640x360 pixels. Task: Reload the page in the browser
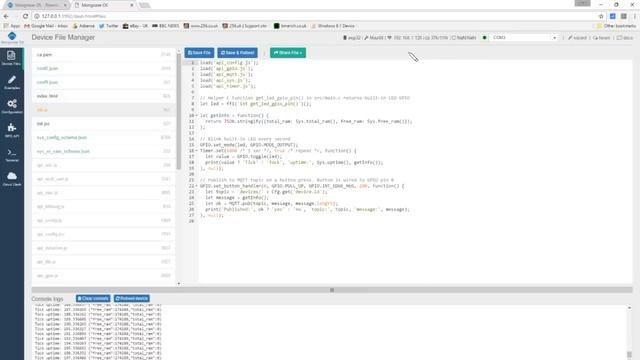(25, 16)
